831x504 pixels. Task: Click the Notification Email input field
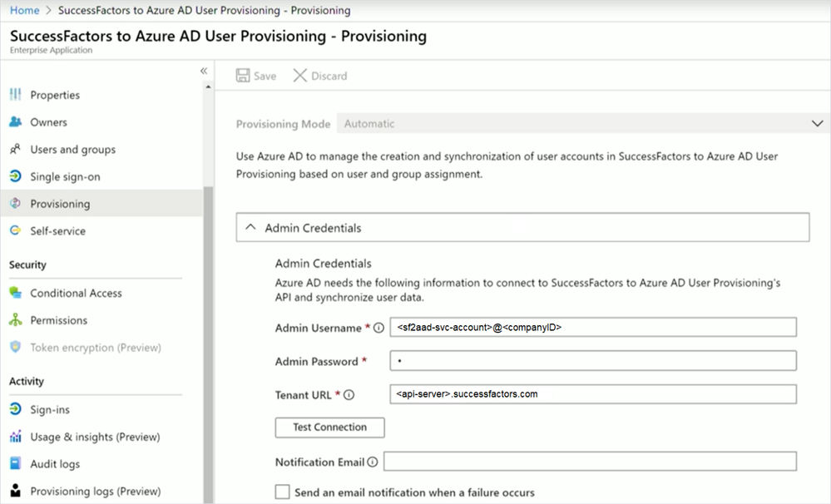pyautogui.click(x=590, y=461)
